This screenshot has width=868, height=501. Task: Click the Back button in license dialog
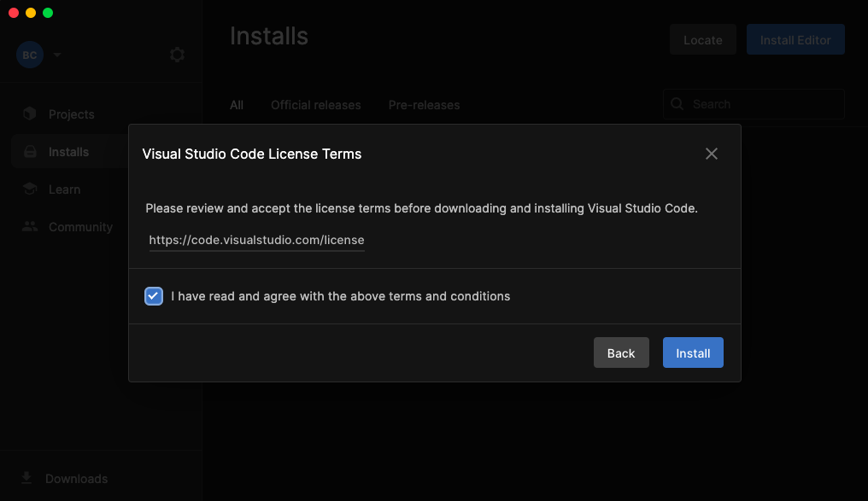tap(621, 352)
